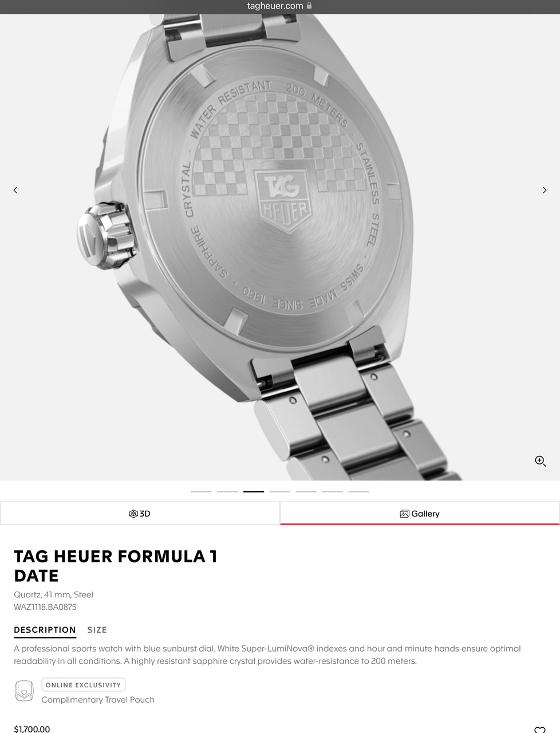Viewport: 560px width, 733px height.
Task: Jump to the last gallery slide indicator
Action: pos(359,491)
